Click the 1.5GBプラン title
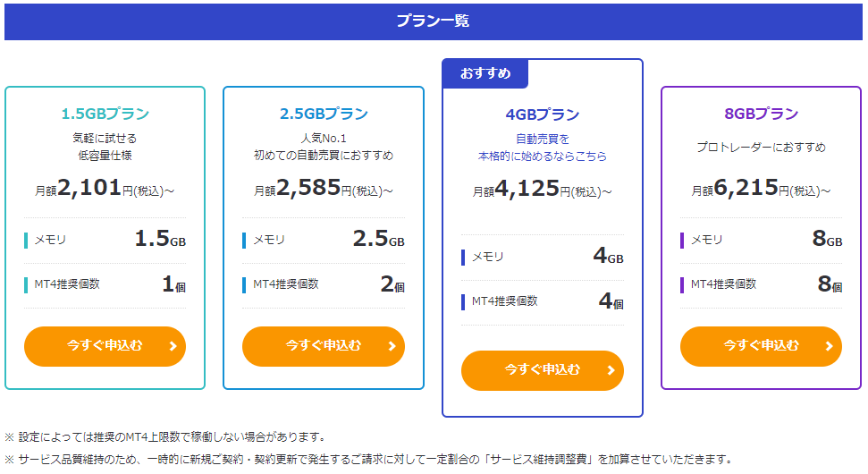The height and width of the screenshot is (474, 868). pyautogui.click(x=105, y=114)
